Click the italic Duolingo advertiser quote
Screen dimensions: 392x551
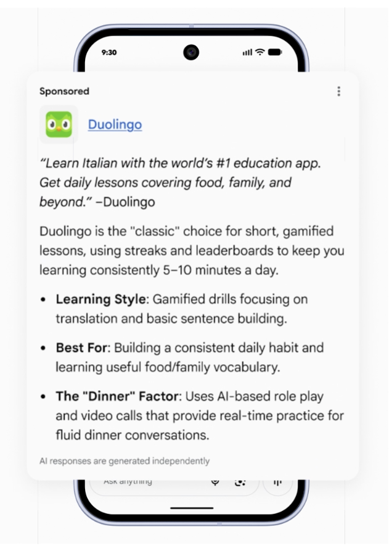180,182
